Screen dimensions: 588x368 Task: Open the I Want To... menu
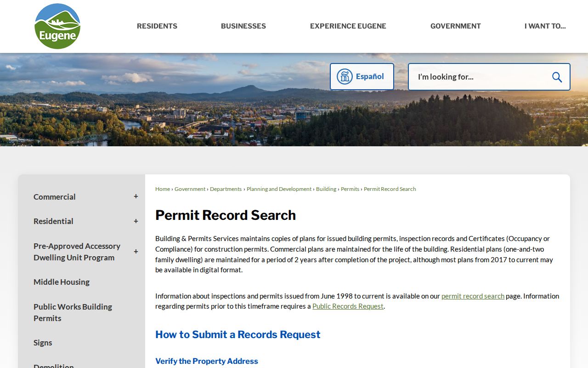(545, 26)
